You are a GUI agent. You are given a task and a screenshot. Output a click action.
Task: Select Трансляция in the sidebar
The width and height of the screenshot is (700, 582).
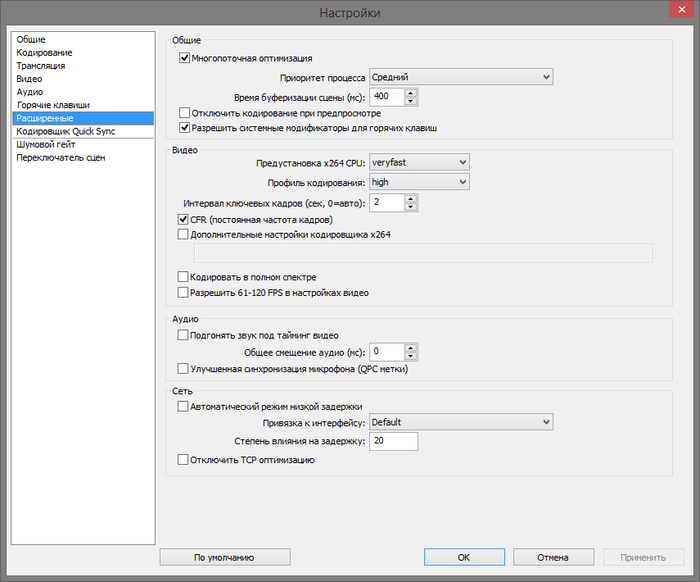(83, 66)
